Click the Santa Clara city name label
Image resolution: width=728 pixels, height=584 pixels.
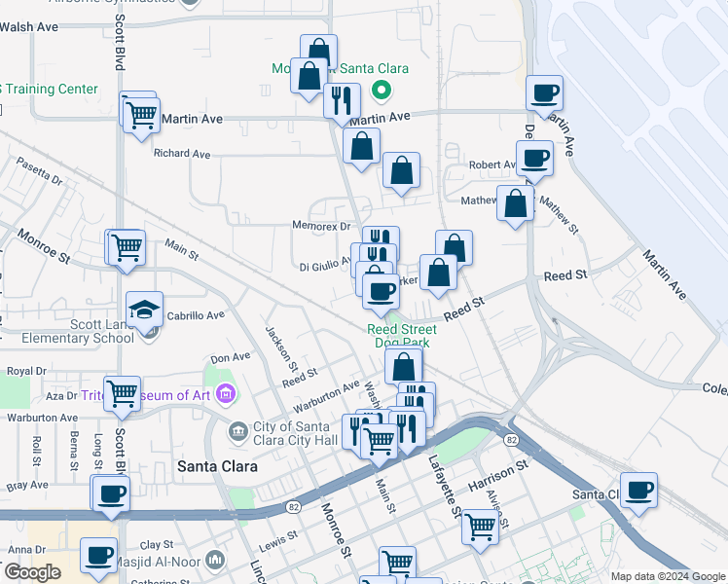[x=217, y=466]
